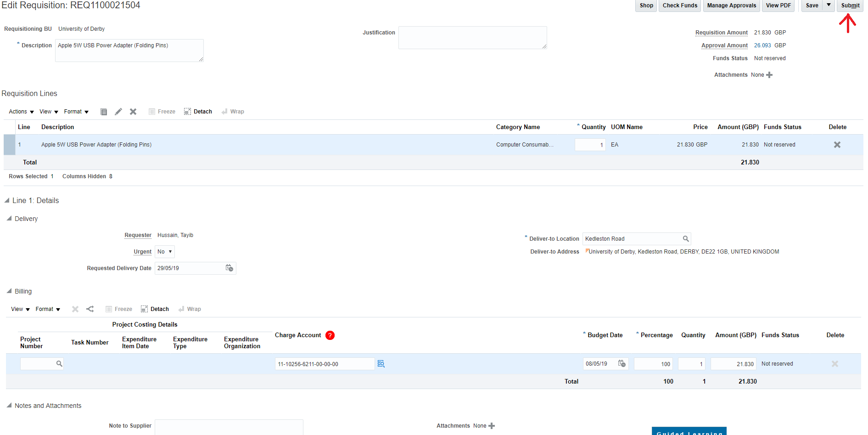Open the Save dropdown arrow
868x435 pixels.
(829, 5)
